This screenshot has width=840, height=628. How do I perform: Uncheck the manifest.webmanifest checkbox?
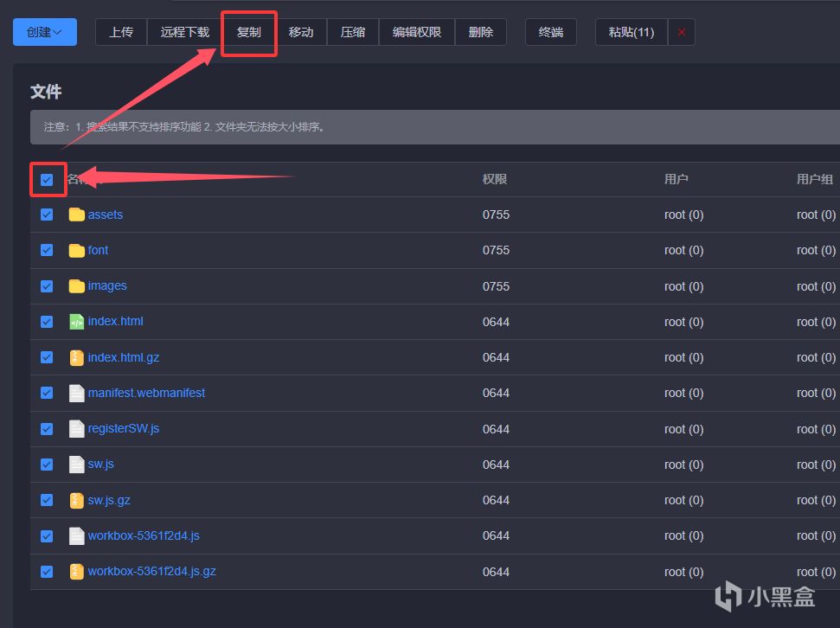[x=47, y=393]
